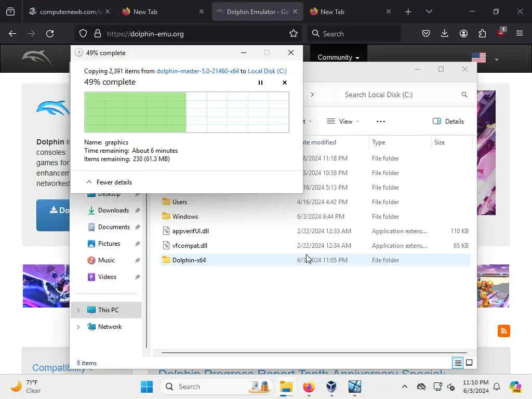The width and height of the screenshot is (532, 399).
Task: Bookmark this page with the star
Action: click(x=294, y=34)
